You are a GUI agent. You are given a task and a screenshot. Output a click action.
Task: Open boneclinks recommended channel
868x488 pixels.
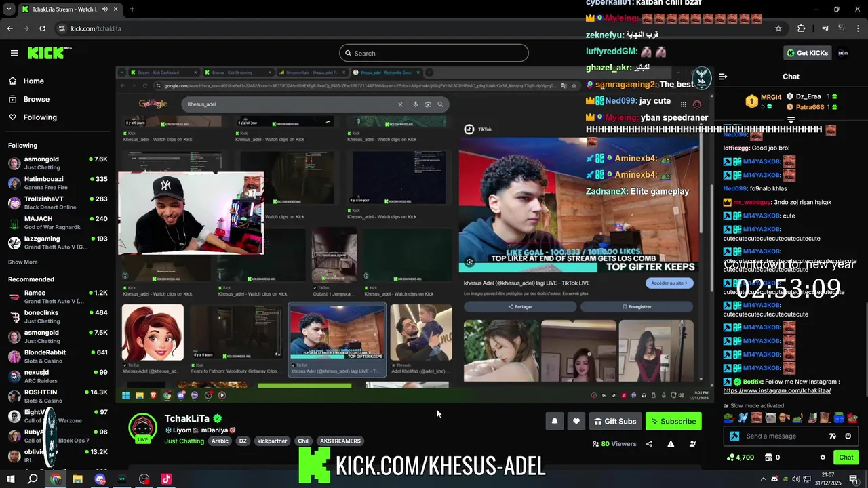pyautogui.click(x=58, y=317)
